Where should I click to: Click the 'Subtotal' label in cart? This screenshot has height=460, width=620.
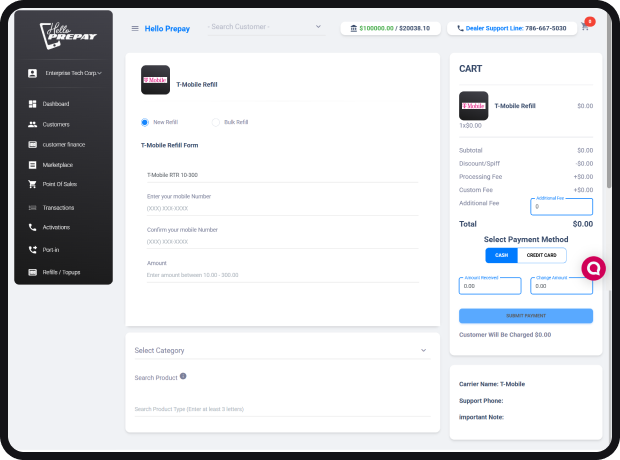471,150
